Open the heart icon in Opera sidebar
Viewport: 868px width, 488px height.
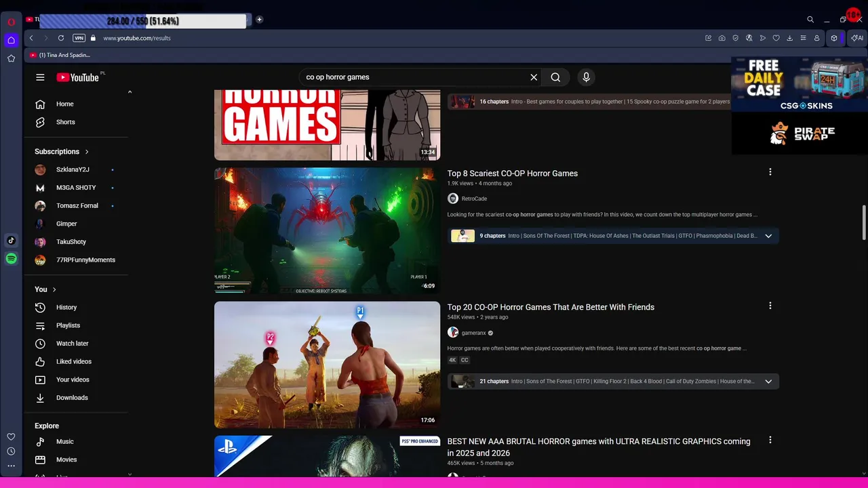(x=12, y=436)
